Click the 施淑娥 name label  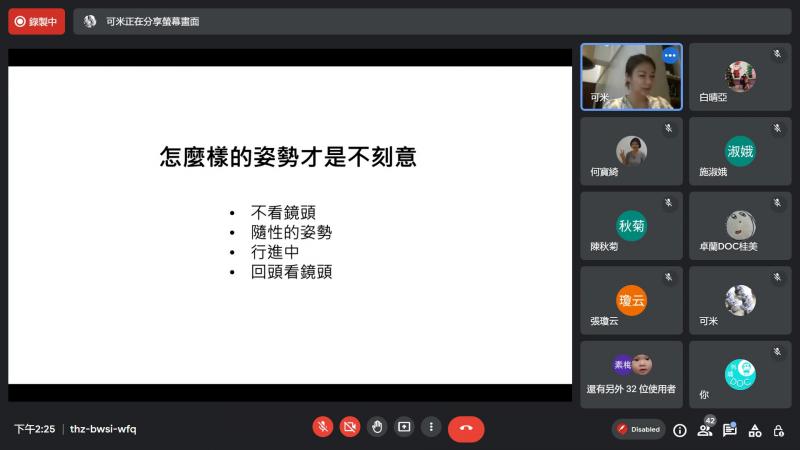click(713, 172)
